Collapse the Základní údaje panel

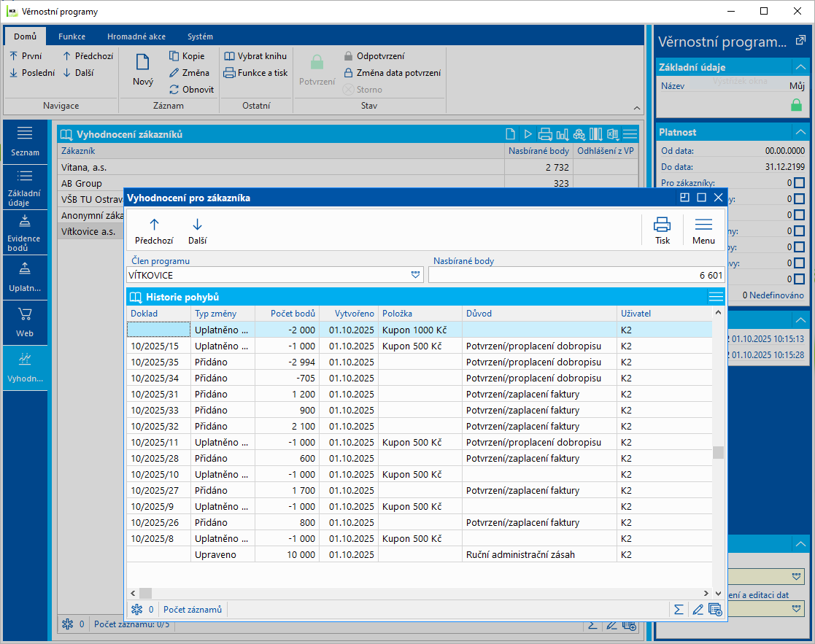[800, 67]
